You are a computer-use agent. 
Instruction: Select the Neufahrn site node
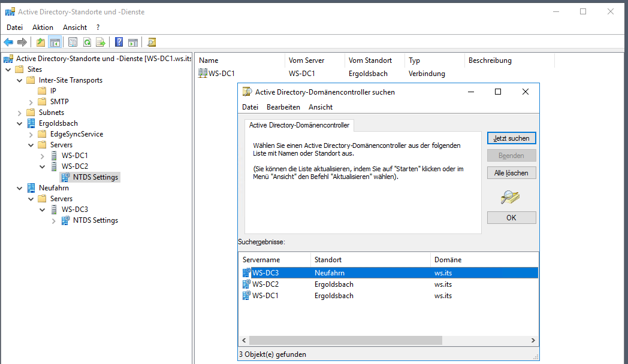[54, 187]
